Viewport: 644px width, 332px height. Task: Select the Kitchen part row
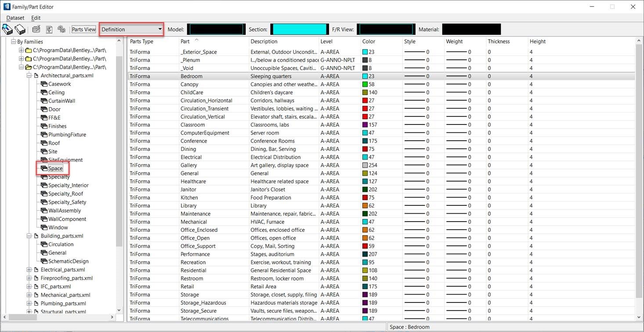click(381, 197)
